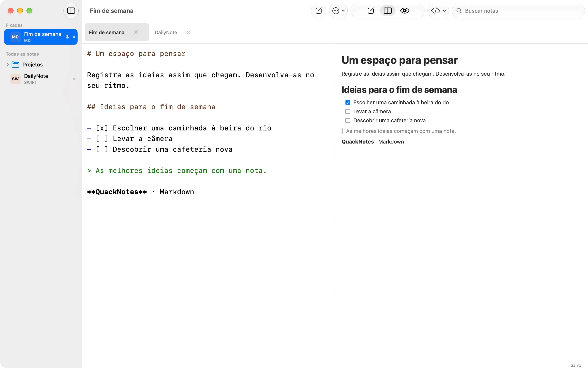Click the **QuackNotes** text in editor

(117, 192)
